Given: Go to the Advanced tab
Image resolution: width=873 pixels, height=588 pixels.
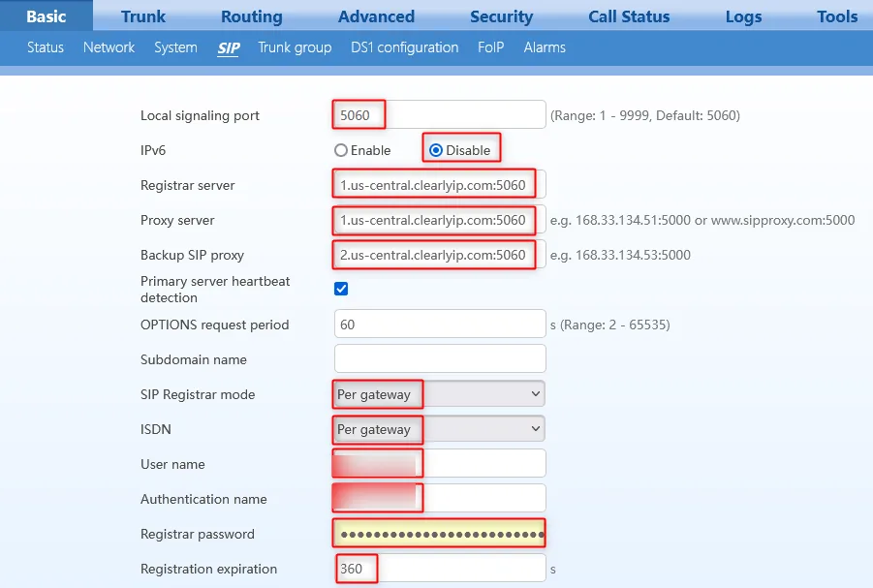Looking at the screenshot, I should point(376,16).
